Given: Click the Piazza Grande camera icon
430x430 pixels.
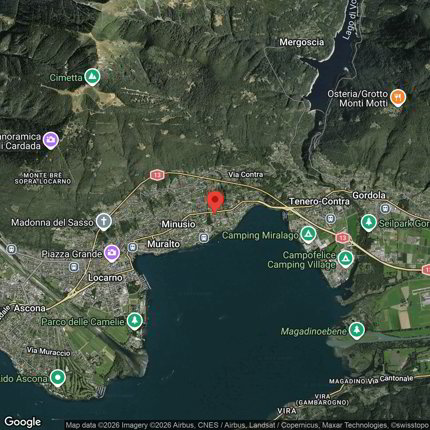Looking at the screenshot, I should click(x=112, y=253).
